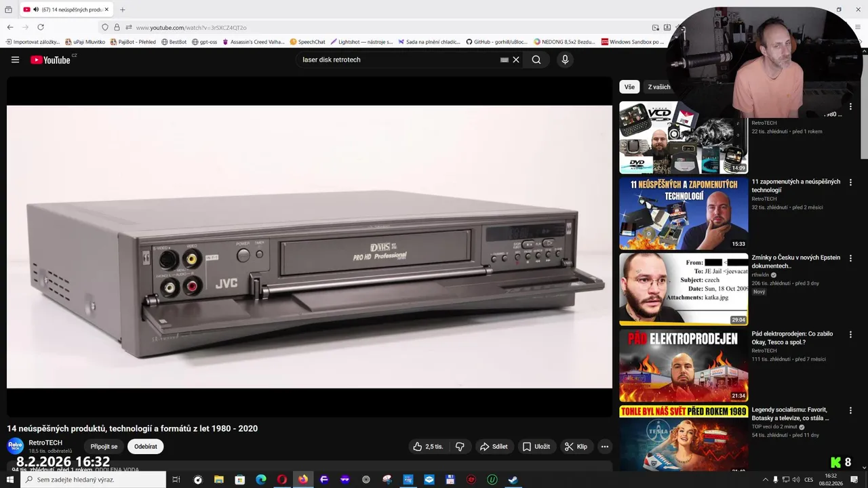
Task: Open on-screen keyboard icon in search box
Action: (505, 60)
